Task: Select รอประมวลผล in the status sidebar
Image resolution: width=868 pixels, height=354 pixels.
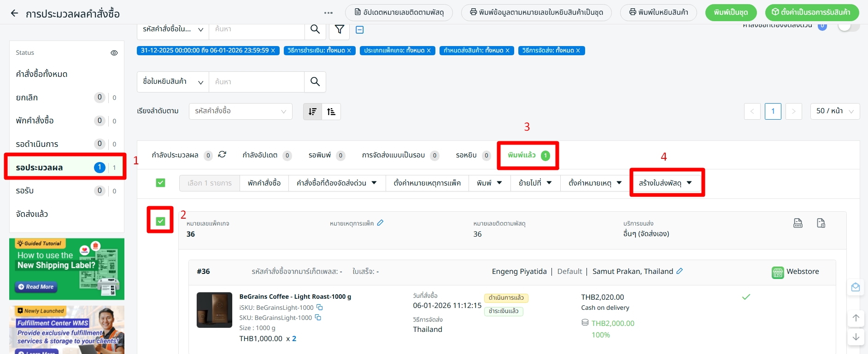Action: tap(65, 168)
